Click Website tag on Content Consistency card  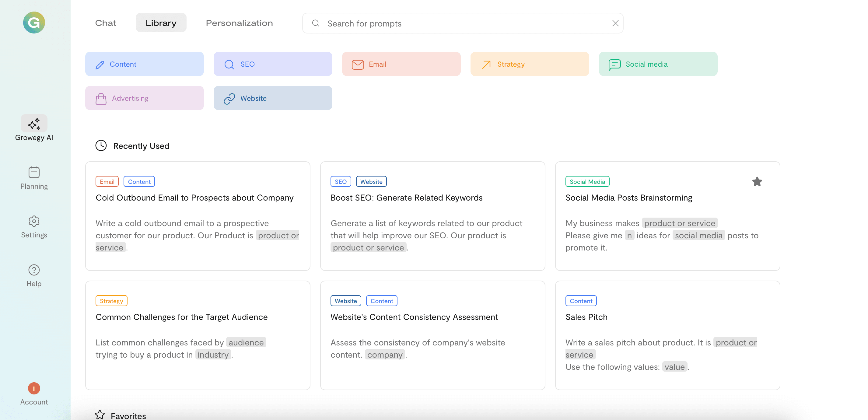(x=346, y=301)
